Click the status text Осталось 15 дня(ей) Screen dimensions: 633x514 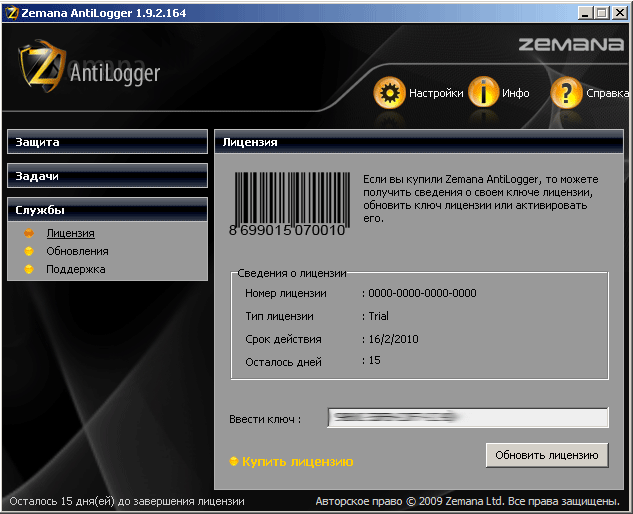click(x=127, y=501)
